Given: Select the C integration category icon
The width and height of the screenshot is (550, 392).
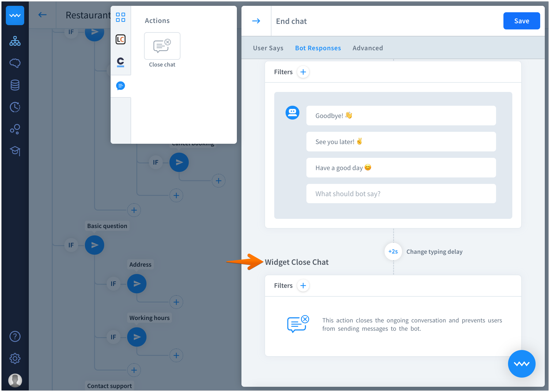Looking at the screenshot, I should pyautogui.click(x=120, y=62).
